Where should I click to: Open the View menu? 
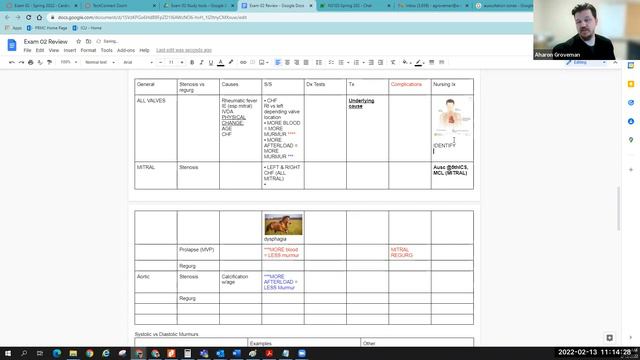[54, 50]
